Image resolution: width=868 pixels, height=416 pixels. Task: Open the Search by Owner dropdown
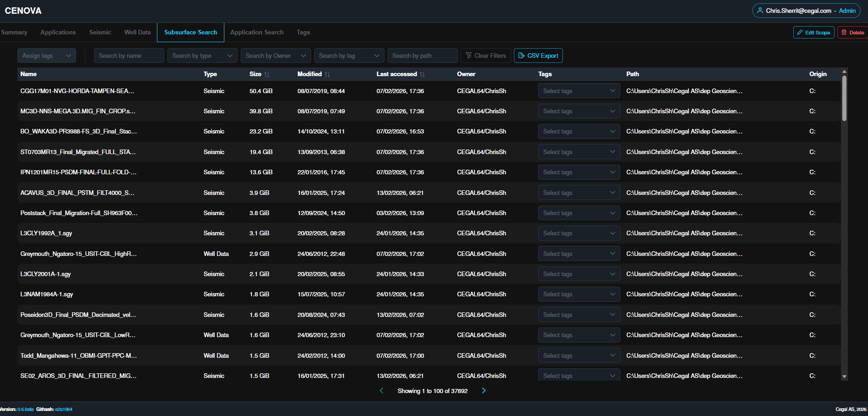tap(276, 55)
